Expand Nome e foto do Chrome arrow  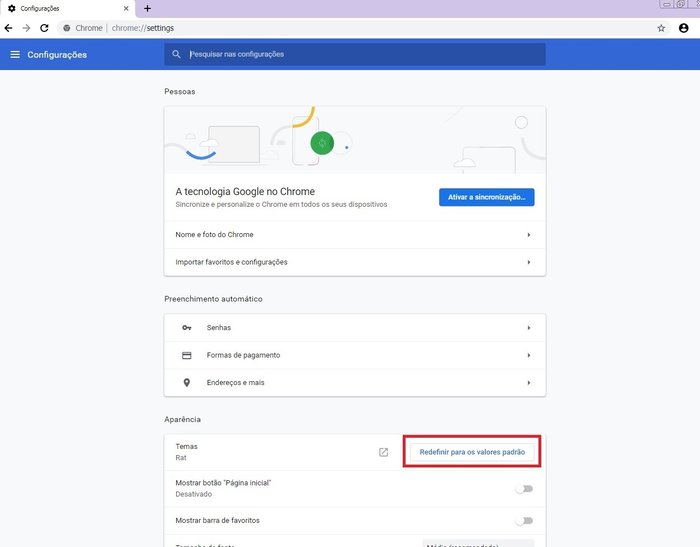[x=529, y=235]
